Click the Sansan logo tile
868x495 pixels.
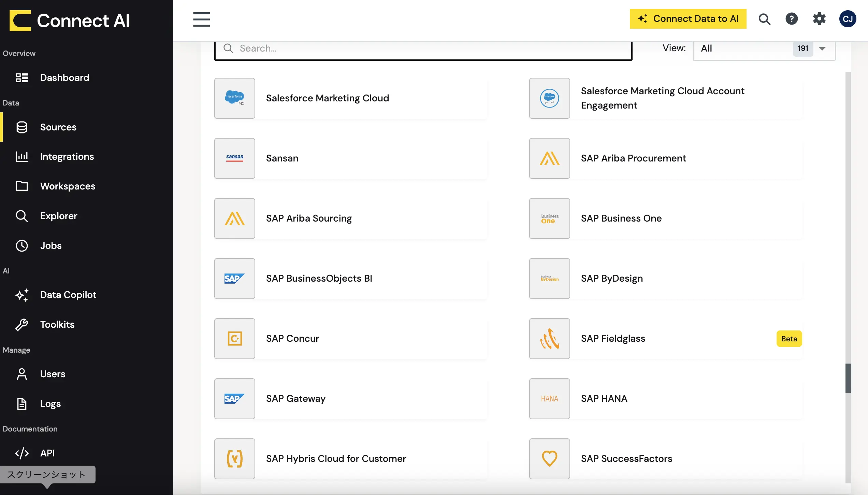(x=235, y=158)
